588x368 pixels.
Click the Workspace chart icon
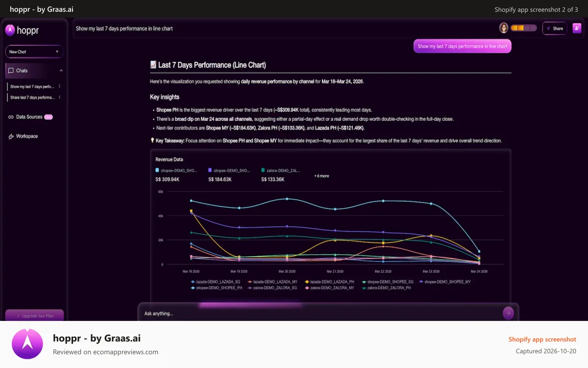[x=11, y=136]
